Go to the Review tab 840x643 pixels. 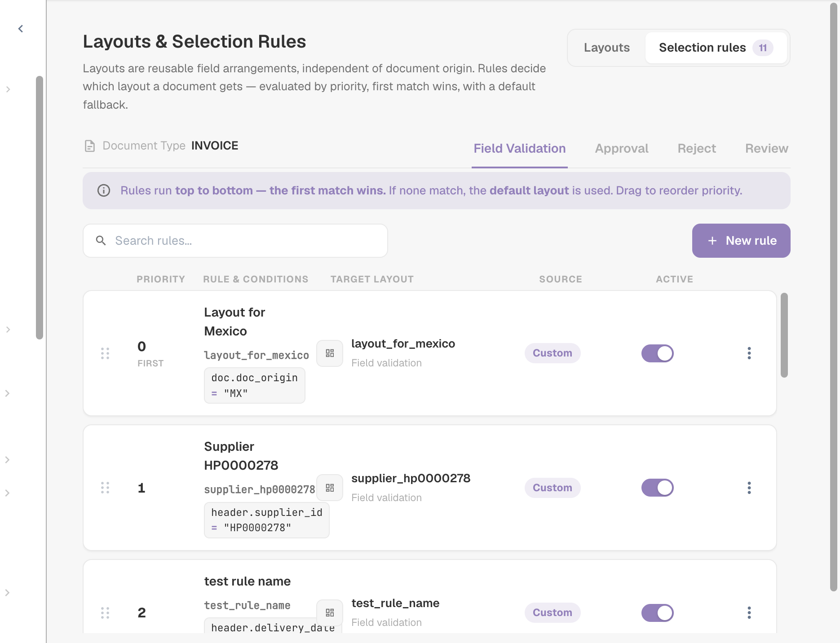coord(767,149)
